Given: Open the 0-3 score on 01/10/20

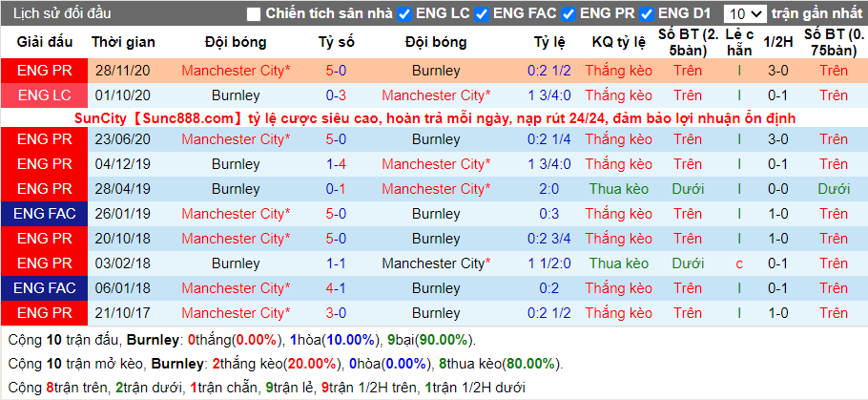Looking at the screenshot, I should (x=336, y=95).
